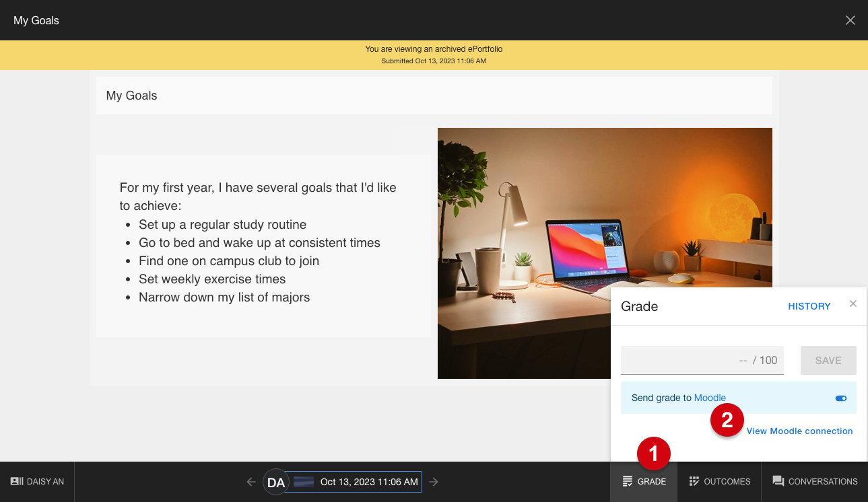Open grade History
868x502 pixels.
point(809,306)
